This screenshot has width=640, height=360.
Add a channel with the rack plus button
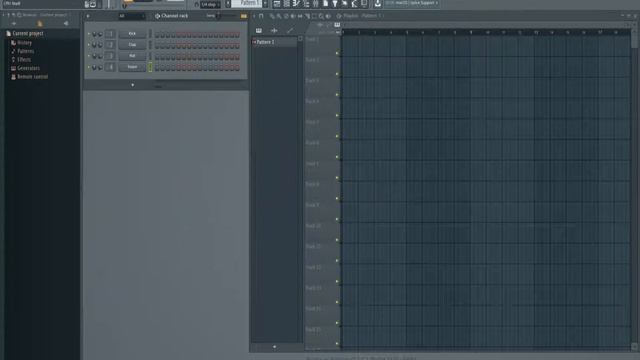tap(133, 85)
